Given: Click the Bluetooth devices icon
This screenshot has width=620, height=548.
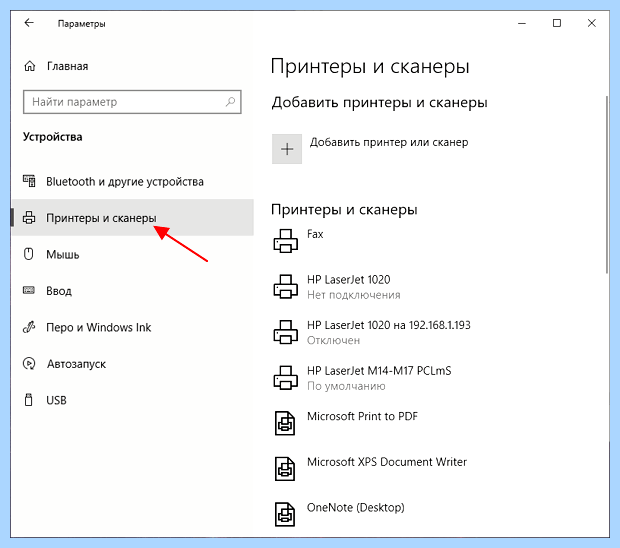Looking at the screenshot, I should tap(29, 181).
